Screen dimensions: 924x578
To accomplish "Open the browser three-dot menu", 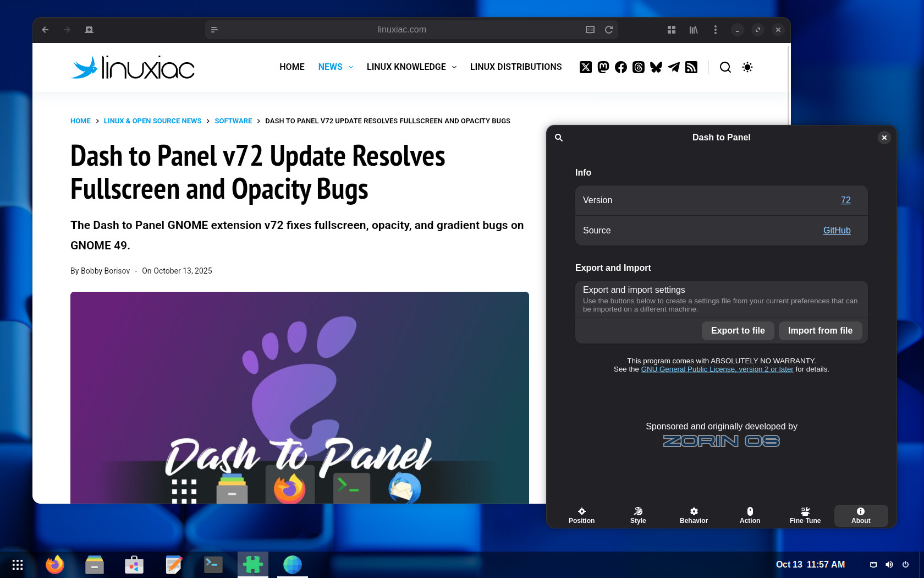I will [x=715, y=30].
